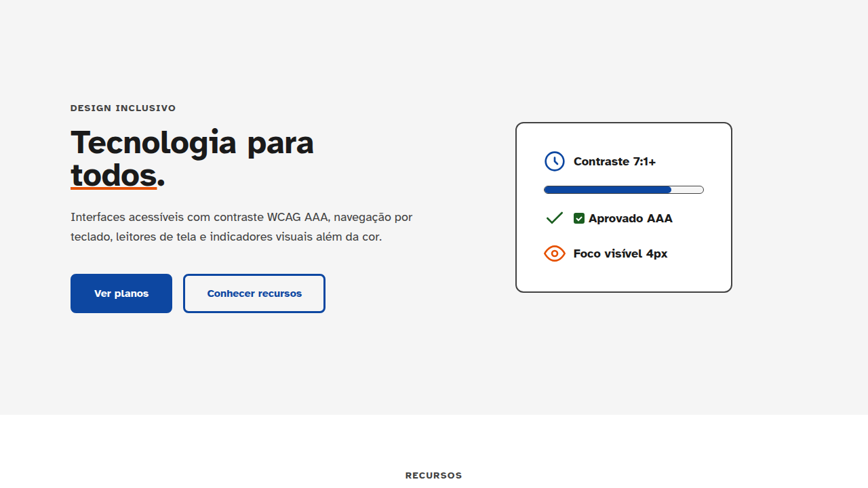Click the empty end of the progress bar
This screenshot has height=488, width=868.
(686, 189)
